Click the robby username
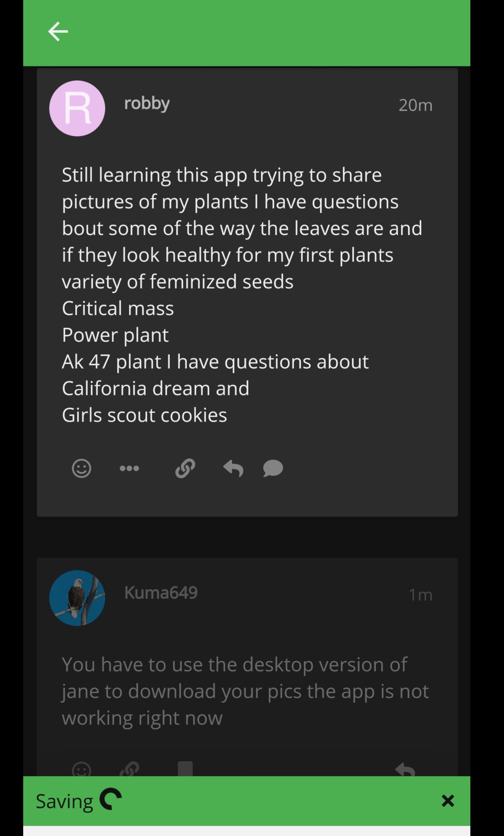The width and height of the screenshot is (504, 836). [x=147, y=103]
